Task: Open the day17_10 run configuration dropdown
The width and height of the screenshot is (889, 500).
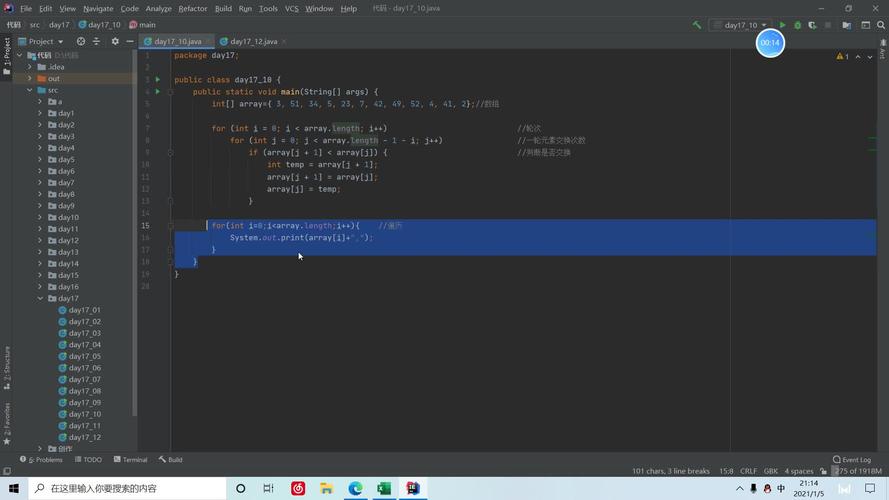Action: [x=745, y=25]
